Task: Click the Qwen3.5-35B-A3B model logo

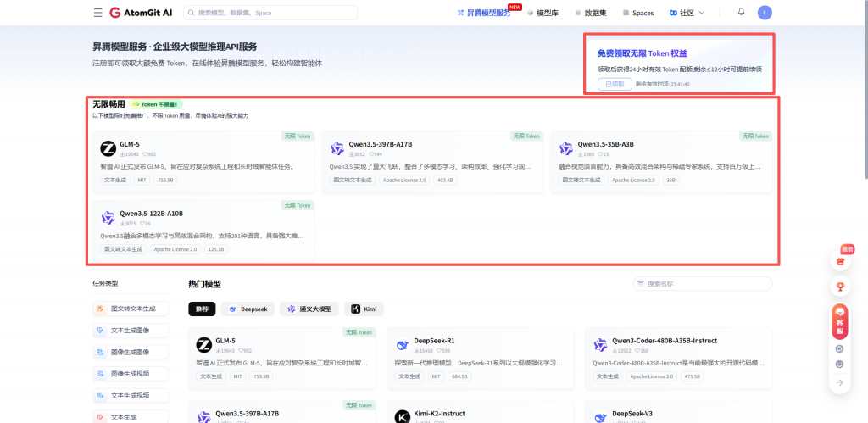Action: point(565,148)
